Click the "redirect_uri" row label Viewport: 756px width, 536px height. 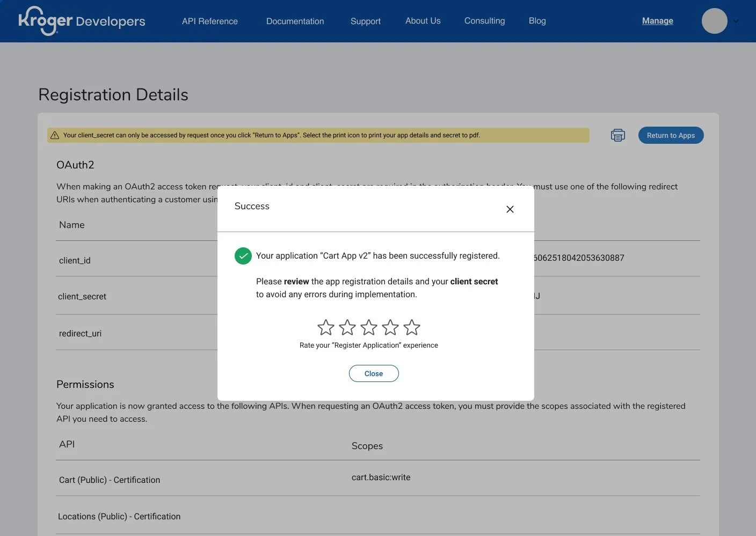click(x=80, y=333)
